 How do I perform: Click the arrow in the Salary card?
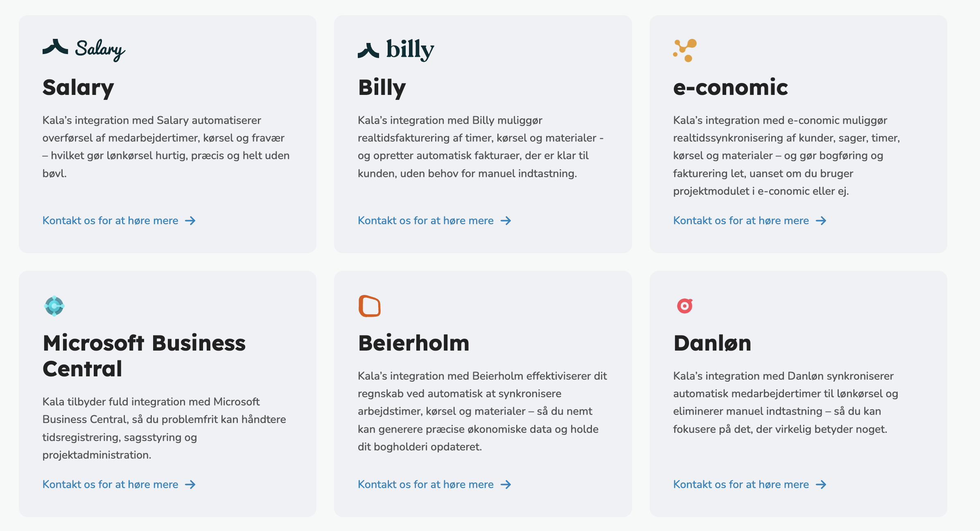(190, 221)
